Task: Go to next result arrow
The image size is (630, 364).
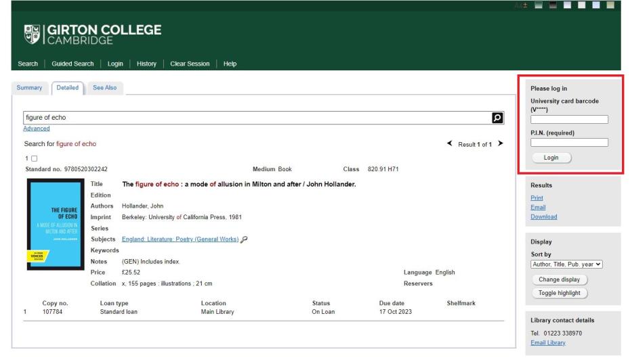Action: click(499, 144)
